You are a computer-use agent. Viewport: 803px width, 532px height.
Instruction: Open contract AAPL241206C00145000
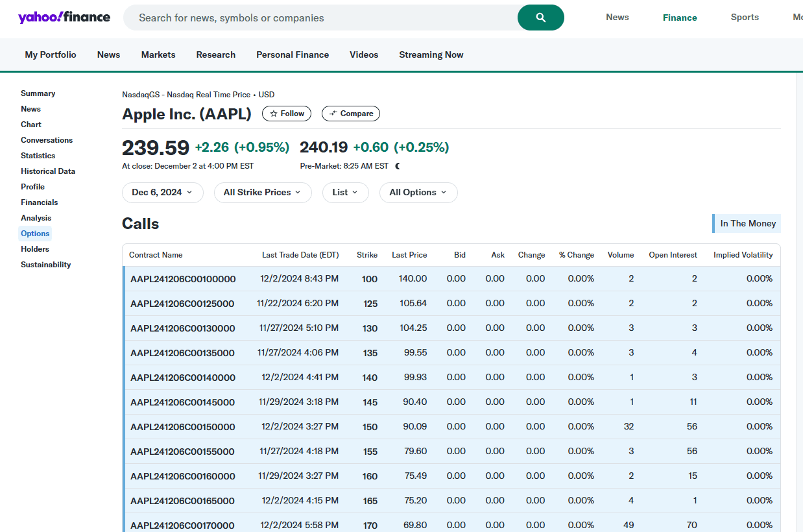(x=182, y=402)
